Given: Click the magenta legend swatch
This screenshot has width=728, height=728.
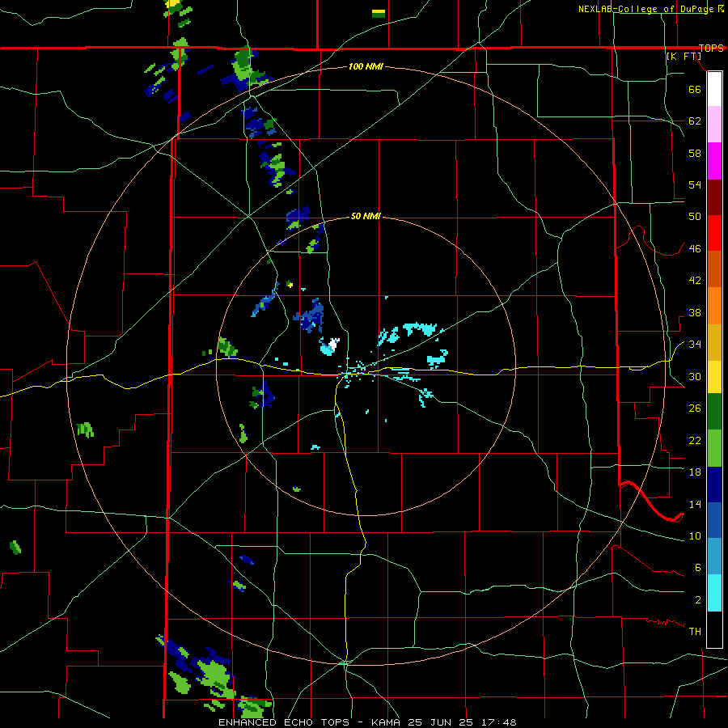Looking at the screenshot, I should (x=714, y=161).
